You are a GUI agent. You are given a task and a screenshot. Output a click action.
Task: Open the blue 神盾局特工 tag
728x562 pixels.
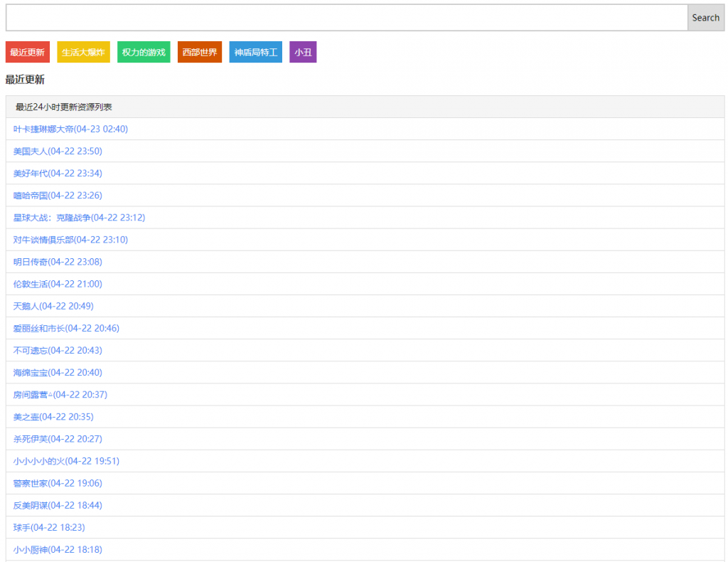255,52
